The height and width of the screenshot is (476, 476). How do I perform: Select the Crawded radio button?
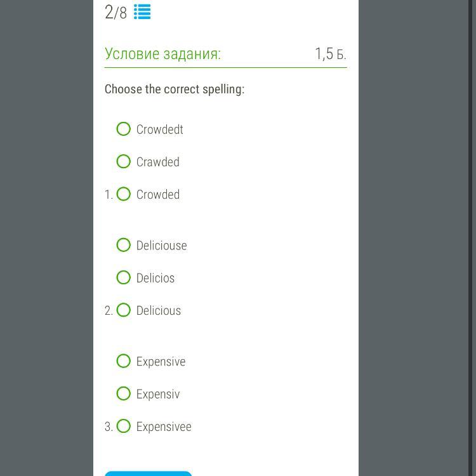click(x=124, y=162)
